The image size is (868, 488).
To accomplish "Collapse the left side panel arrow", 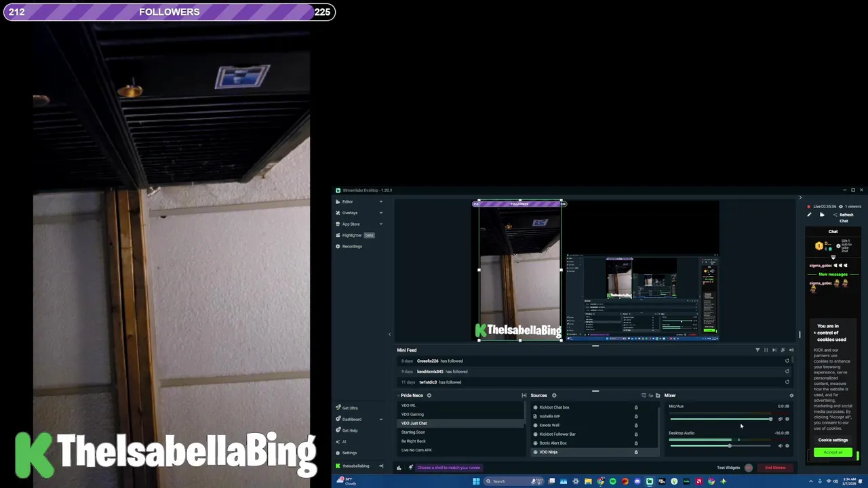I will 389,334.
